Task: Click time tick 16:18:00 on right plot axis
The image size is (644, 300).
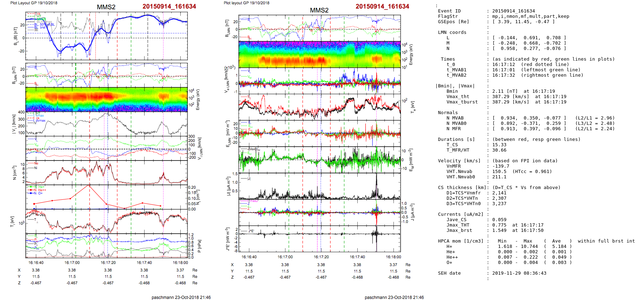Action: tap(393, 257)
